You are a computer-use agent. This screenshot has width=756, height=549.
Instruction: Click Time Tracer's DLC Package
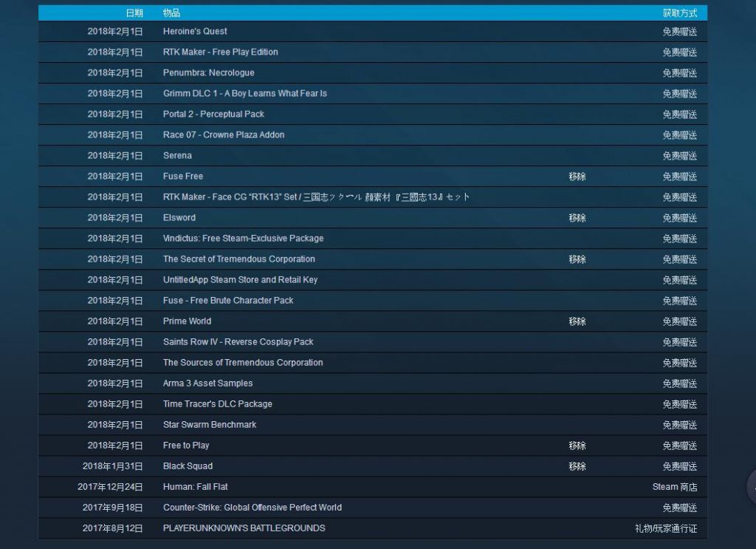tap(218, 404)
